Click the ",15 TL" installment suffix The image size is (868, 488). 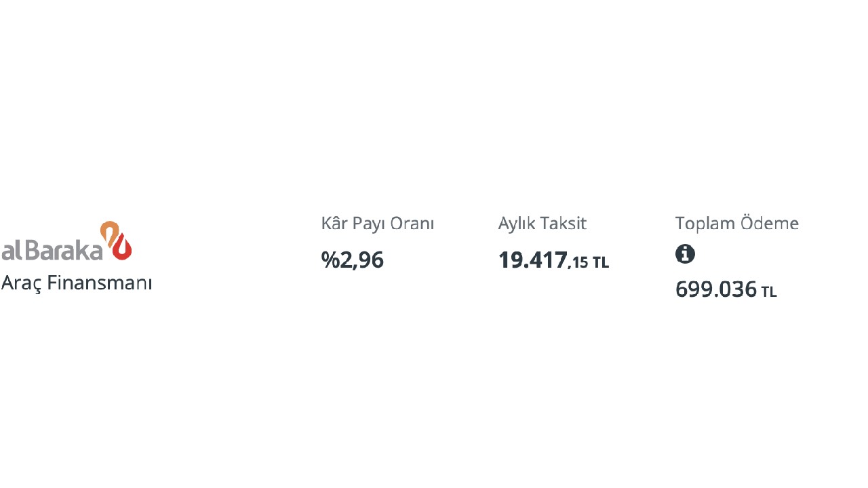point(589,262)
